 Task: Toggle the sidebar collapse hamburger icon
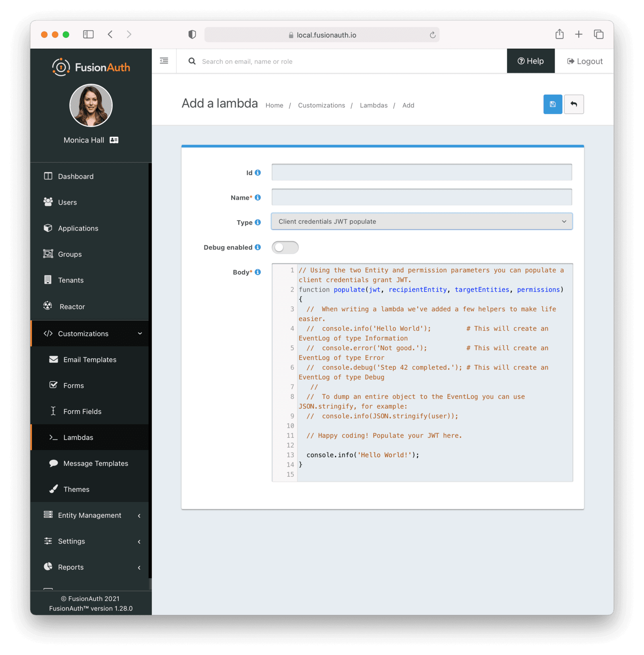point(164,61)
